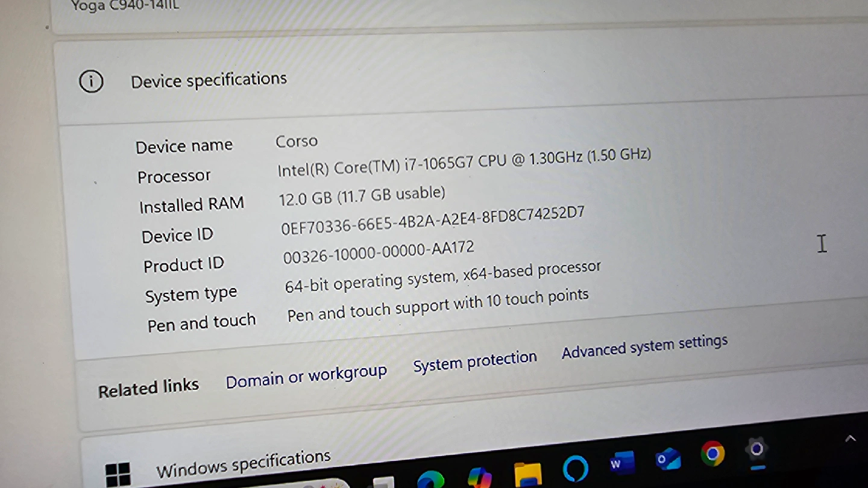Click the device name value Corso
The image size is (868, 488).
(297, 142)
